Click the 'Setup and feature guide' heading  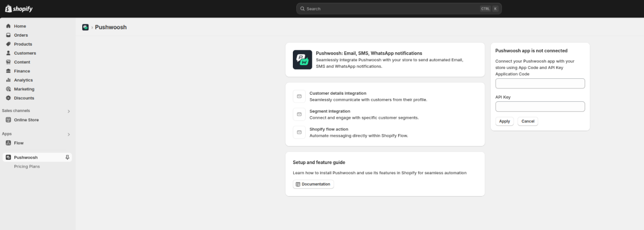click(319, 163)
